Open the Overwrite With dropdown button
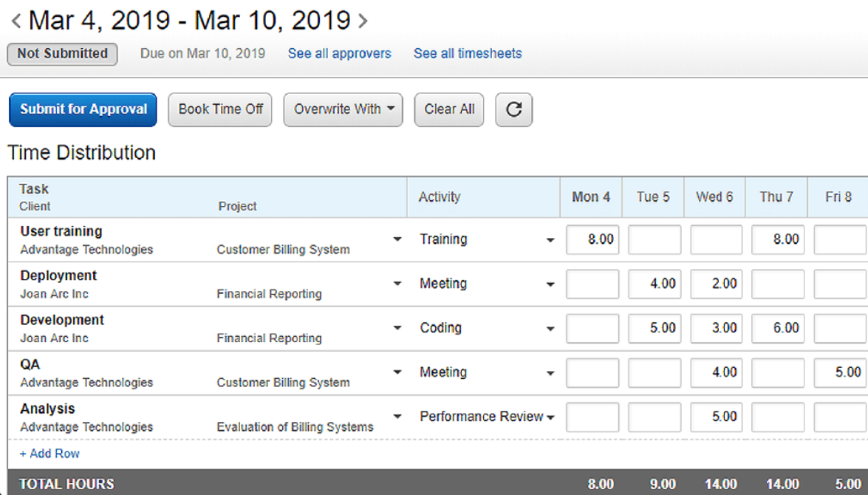 pos(343,109)
